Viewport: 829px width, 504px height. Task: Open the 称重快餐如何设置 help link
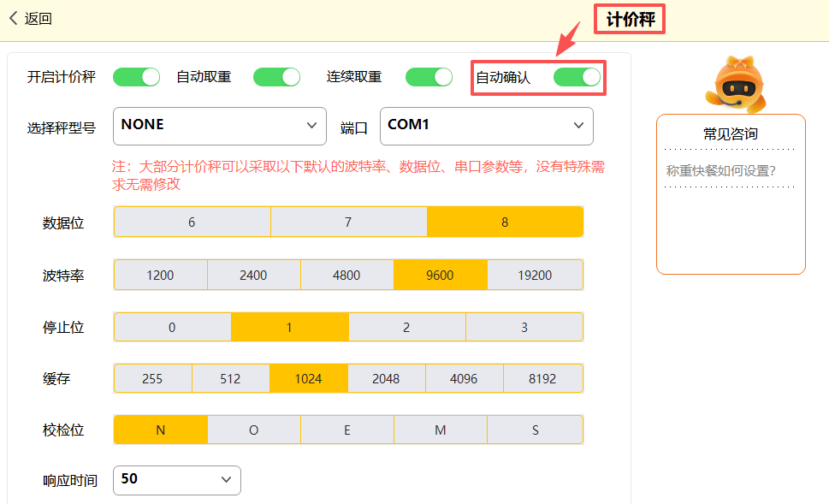(x=720, y=170)
